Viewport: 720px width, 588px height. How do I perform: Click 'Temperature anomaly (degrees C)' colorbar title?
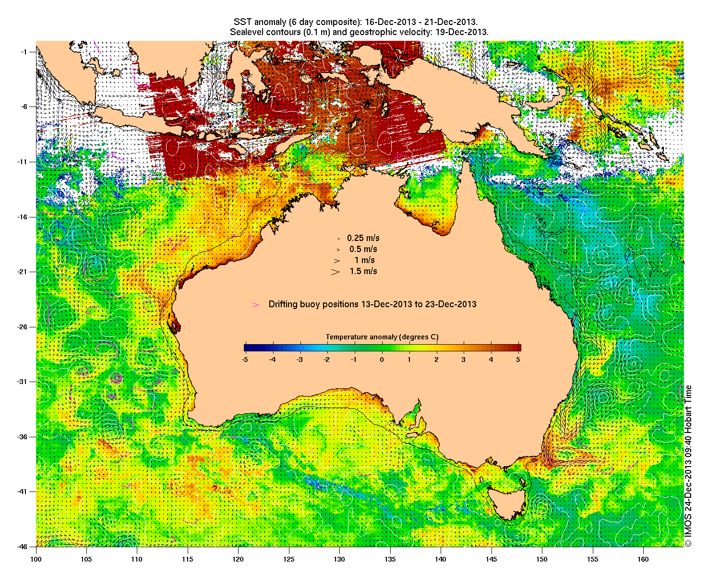tap(382, 337)
